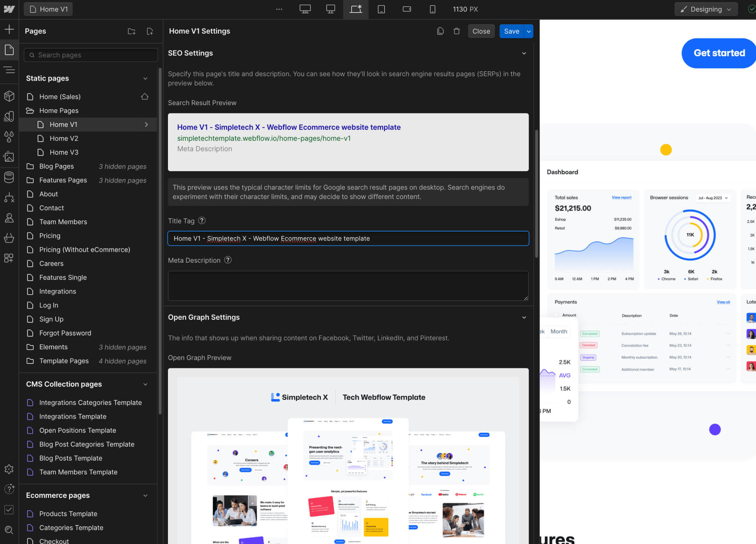Viewport: 756px width, 544px height.
Task: Open the Designing mode dropdown
Action: click(x=706, y=9)
